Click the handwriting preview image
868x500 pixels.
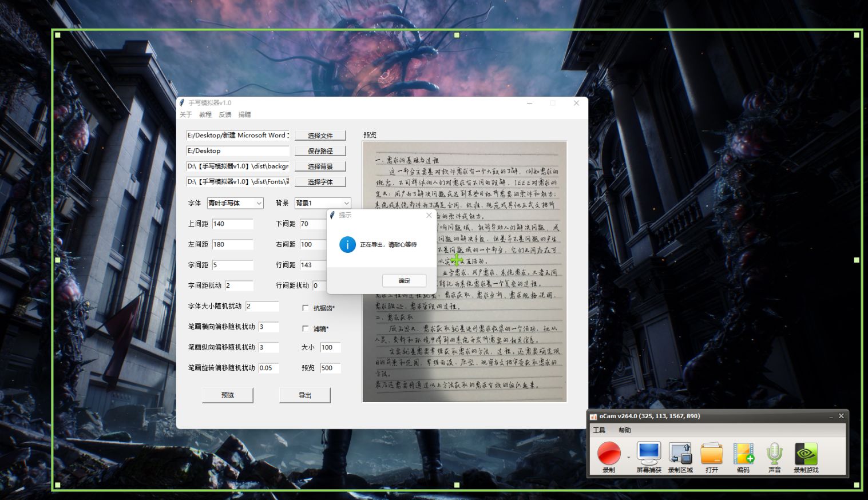[464, 272]
